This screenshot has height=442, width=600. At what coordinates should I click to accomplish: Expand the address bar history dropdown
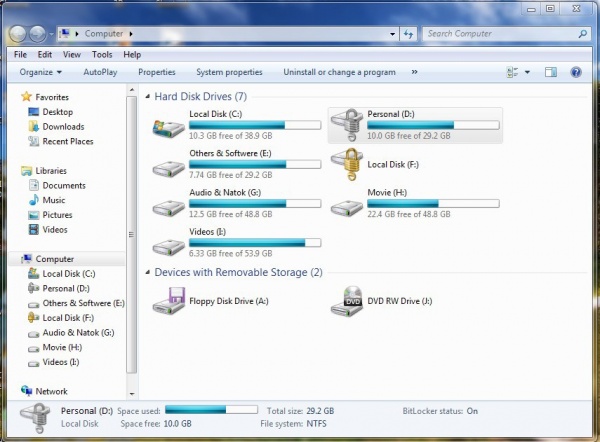392,34
